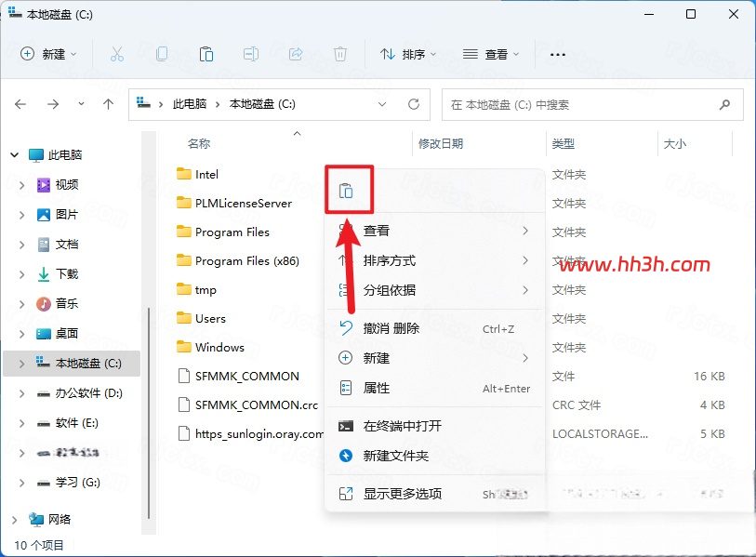Click 本地磁盘 (C:) in address breadcrumb
756x557 pixels.
point(262,104)
